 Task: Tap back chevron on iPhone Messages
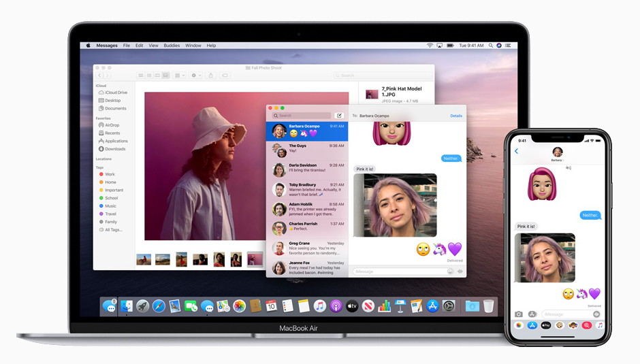516,151
